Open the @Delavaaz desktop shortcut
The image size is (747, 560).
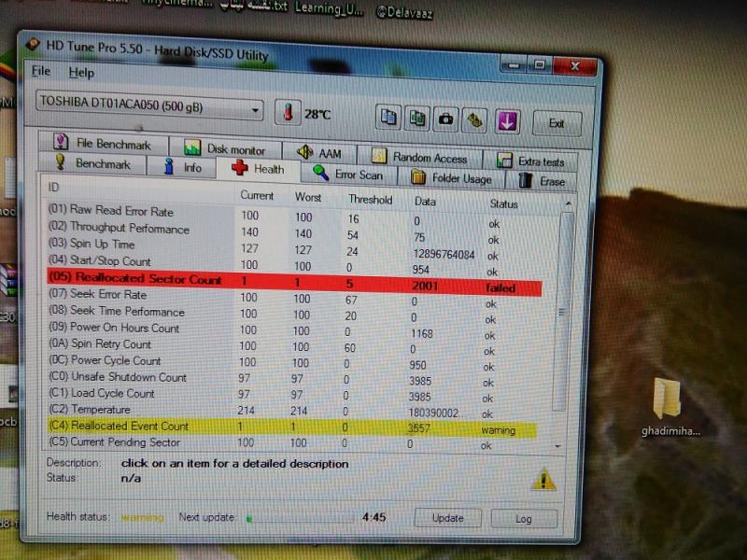pos(404,12)
